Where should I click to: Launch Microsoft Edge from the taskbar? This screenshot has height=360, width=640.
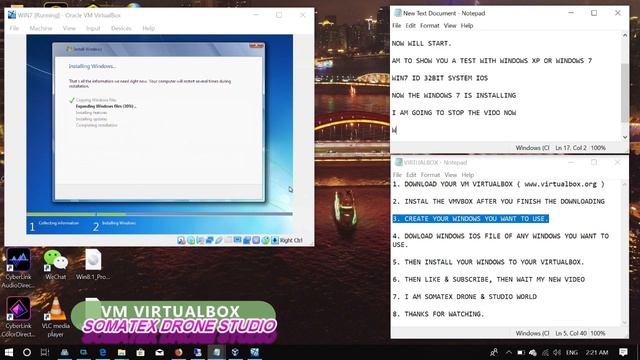click(x=102, y=352)
